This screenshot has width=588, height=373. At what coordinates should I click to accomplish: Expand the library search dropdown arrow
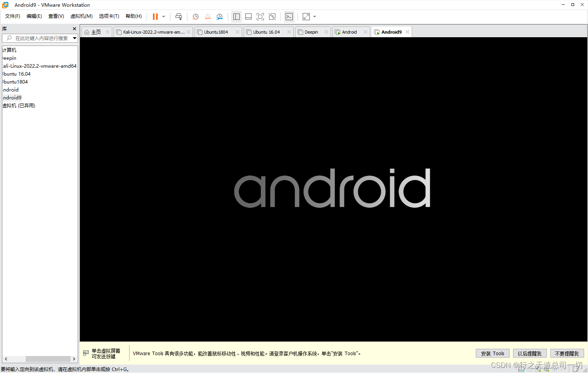74,38
